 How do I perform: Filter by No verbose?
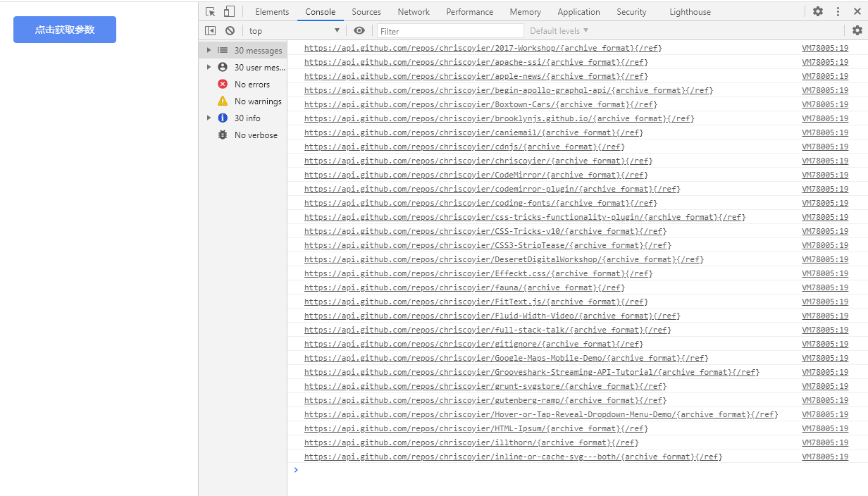(243, 135)
